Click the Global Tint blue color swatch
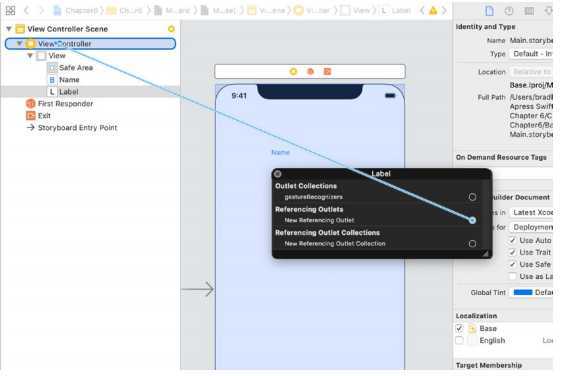Screen dimensions: 564x376 click(x=523, y=292)
